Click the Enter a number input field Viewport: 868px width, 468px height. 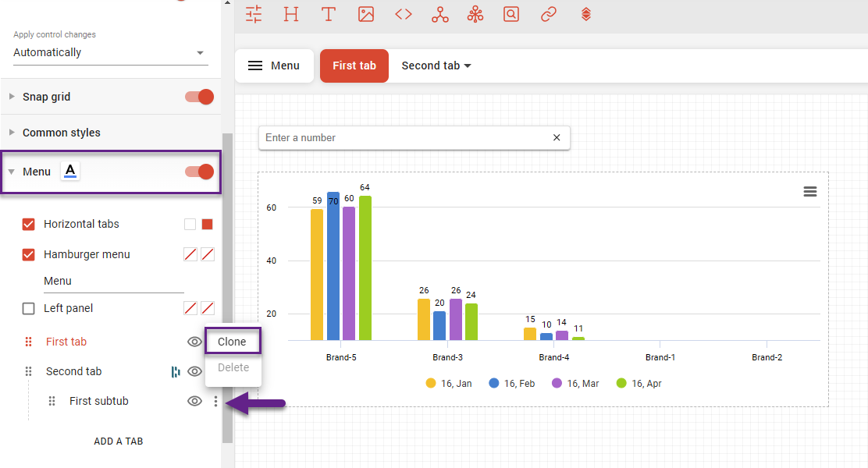click(x=406, y=138)
